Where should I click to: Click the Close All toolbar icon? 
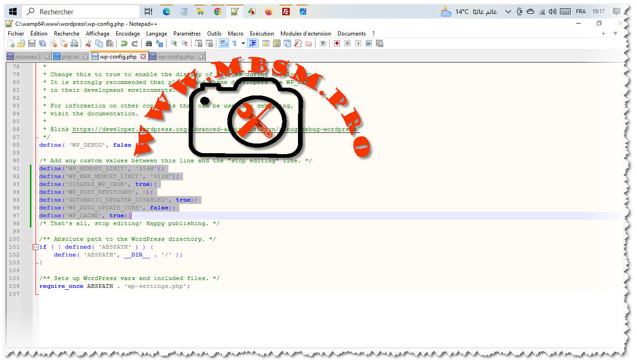pos(64,43)
